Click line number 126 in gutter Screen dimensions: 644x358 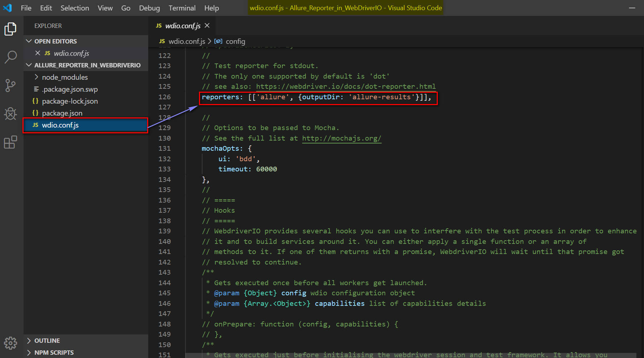[x=165, y=97]
